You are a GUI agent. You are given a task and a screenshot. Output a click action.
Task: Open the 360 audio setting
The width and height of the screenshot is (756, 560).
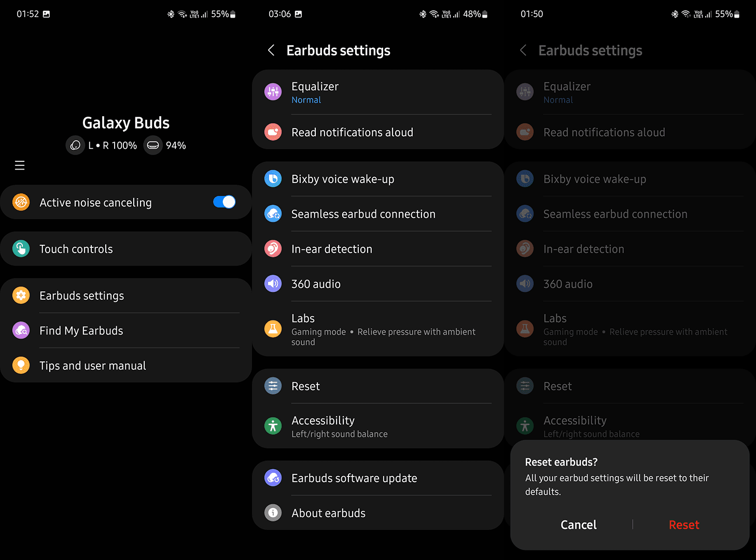pyautogui.click(x=378, y=284)
